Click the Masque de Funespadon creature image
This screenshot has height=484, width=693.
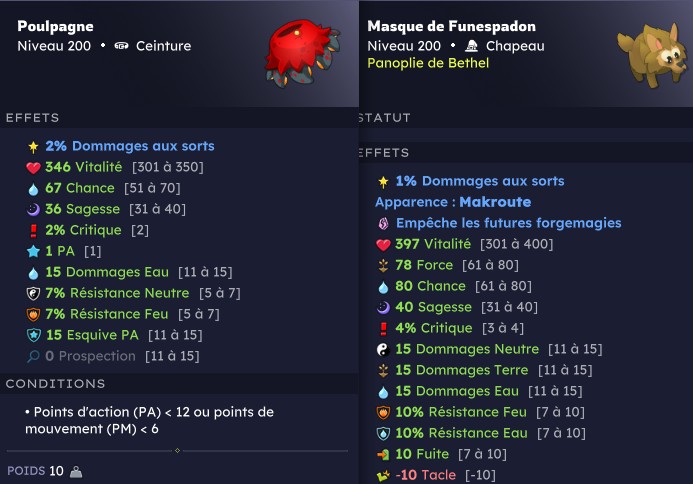coord(653,53)
